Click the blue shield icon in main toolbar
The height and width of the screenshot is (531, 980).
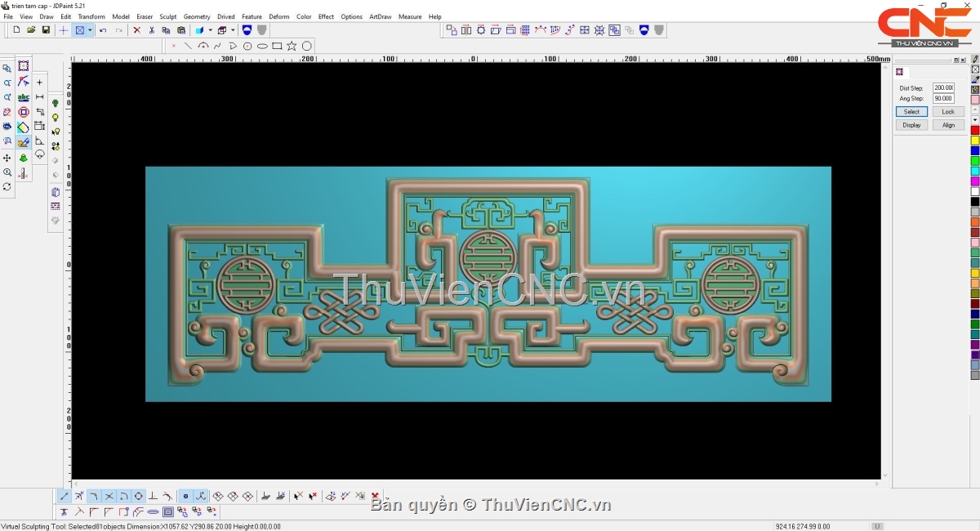(x=247, y=30)
